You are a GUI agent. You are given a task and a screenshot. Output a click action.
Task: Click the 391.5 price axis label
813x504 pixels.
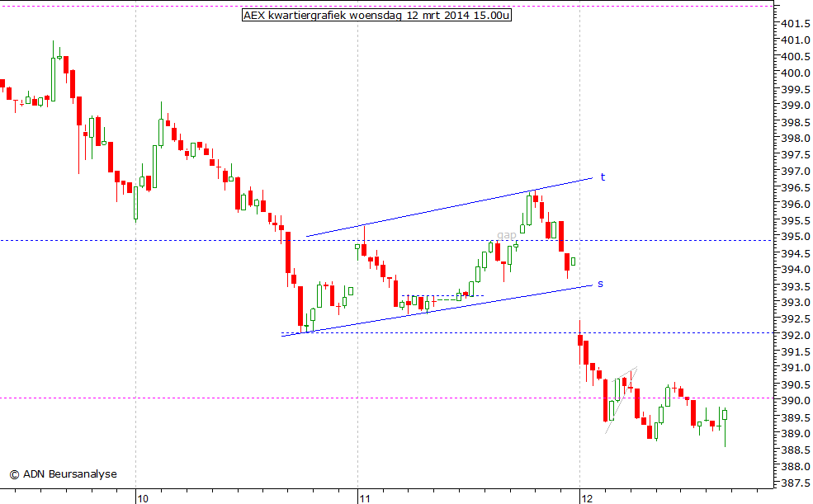point(796,352)
